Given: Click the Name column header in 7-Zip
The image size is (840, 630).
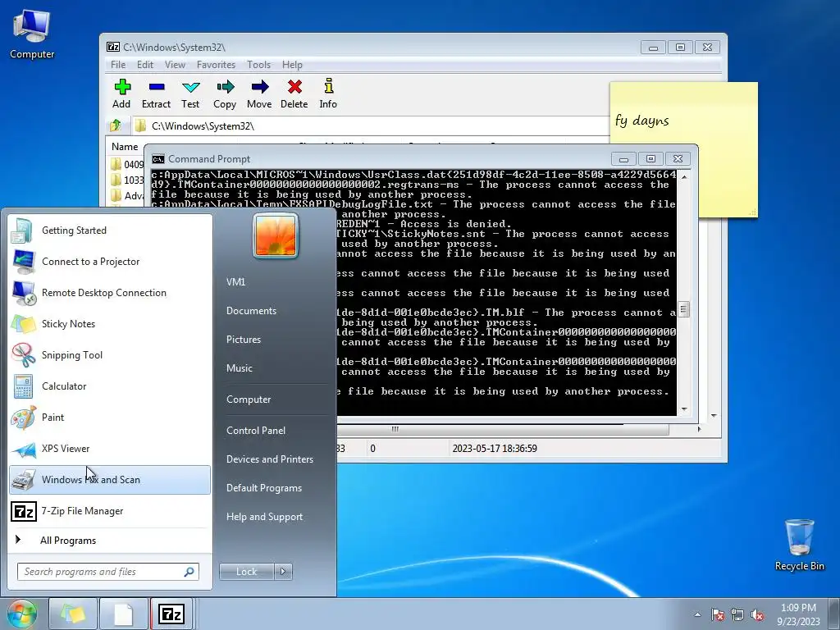Looking at the screenshot, I should 125,147.
